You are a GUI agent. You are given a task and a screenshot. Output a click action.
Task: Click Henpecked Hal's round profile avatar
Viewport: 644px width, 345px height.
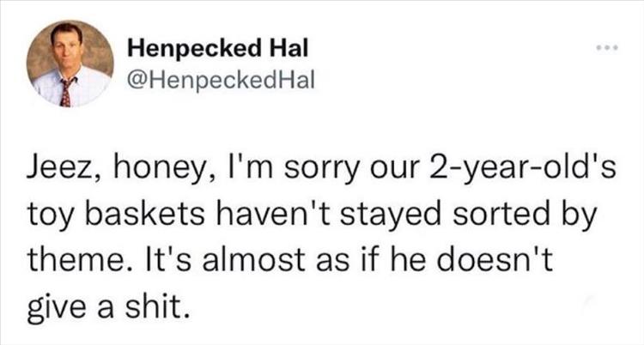(x=70, y=64)
